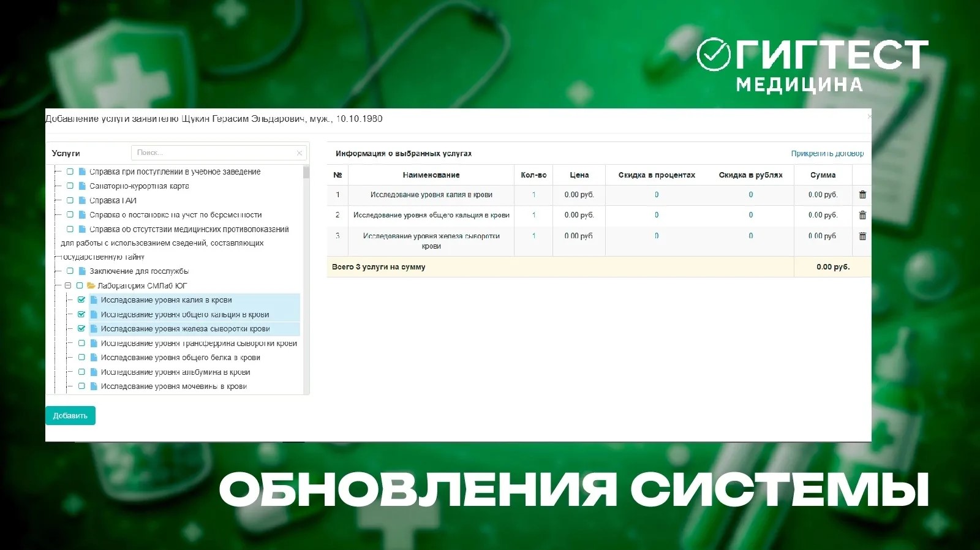Click the 'Цена' column header

(x=579, y=175)
